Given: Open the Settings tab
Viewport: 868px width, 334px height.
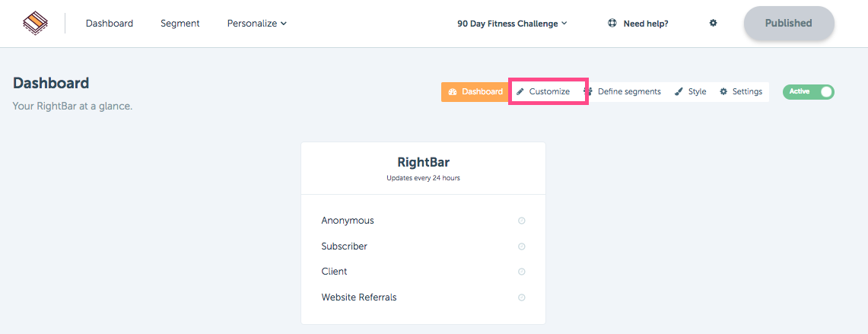Looking at the screenshot, I should pyautogui.click(x=741, y=92).
